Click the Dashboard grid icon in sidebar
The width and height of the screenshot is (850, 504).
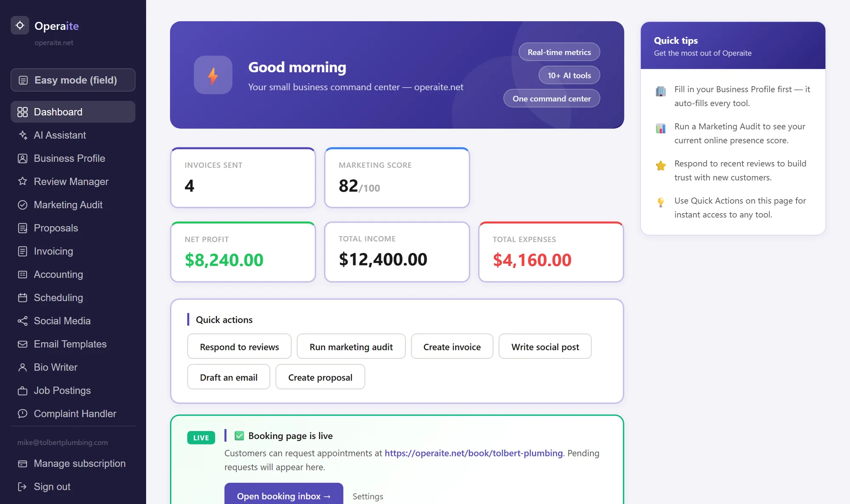tap(23, 112)
